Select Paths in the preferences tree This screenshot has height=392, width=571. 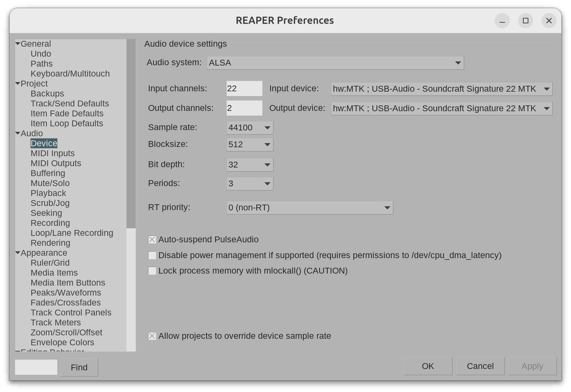tap(42, 64)
